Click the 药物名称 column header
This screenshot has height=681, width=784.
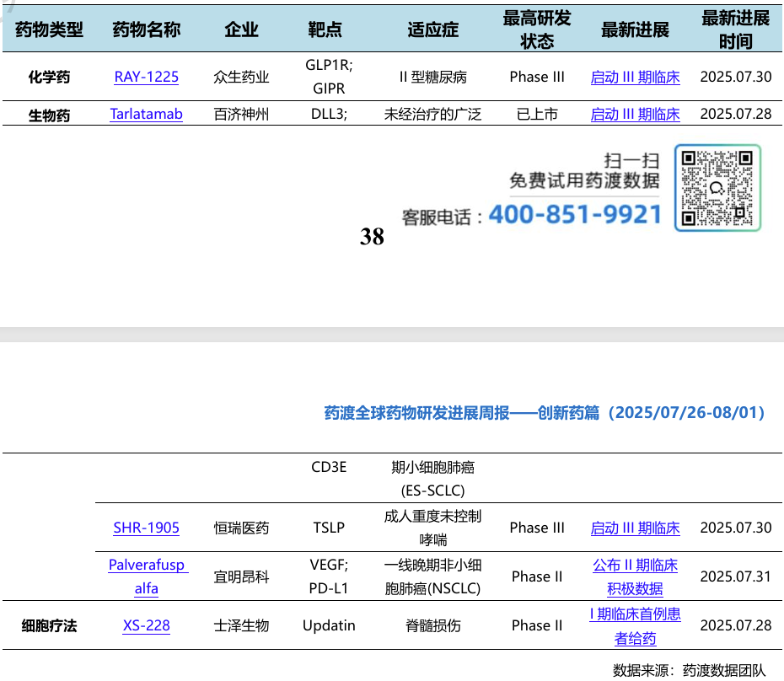click(146, 29)
